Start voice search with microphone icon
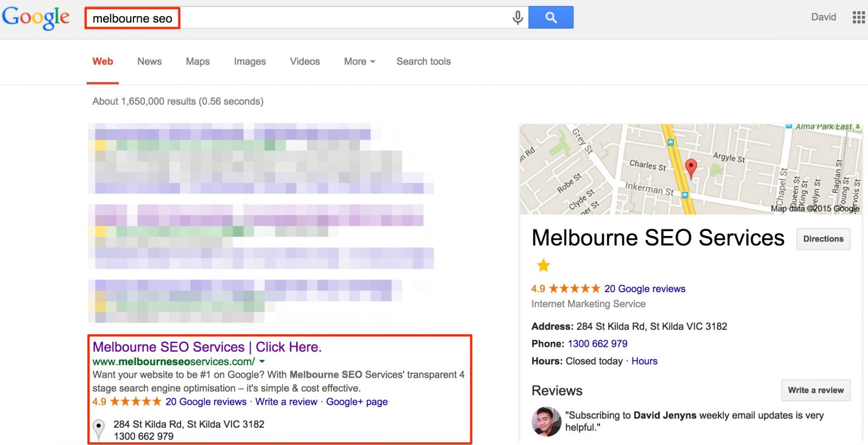The image size is (868, 445). pyautogui.click(x=518, y=18)
